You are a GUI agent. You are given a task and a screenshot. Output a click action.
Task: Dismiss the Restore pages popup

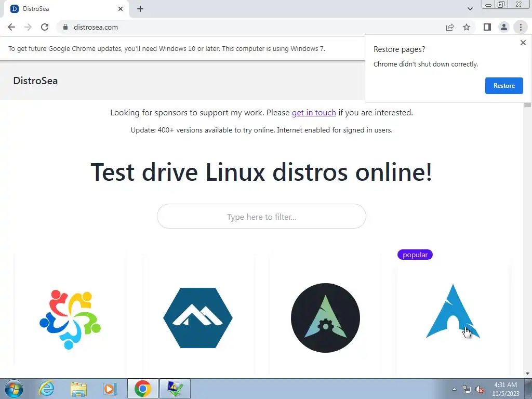[523, 43]
